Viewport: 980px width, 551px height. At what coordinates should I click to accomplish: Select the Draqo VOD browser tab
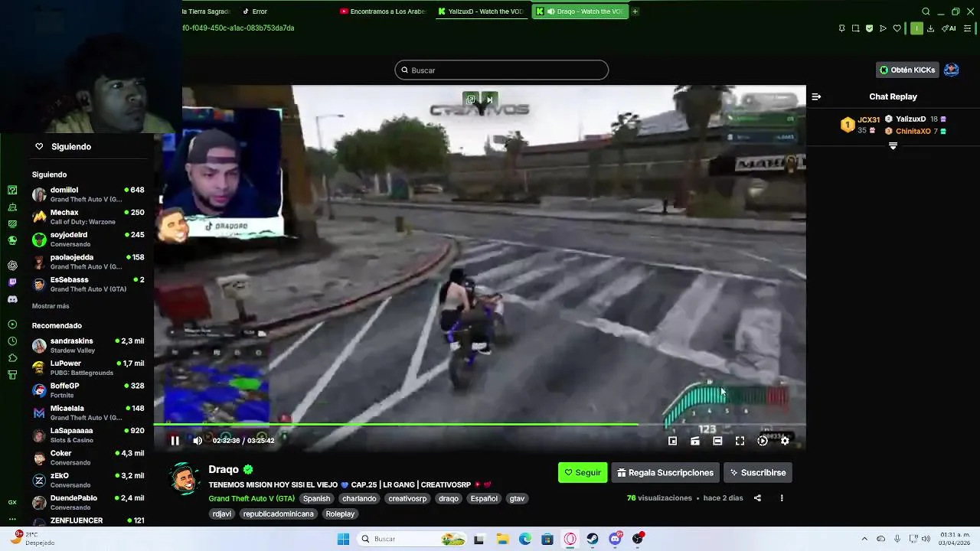pos(580,11)
